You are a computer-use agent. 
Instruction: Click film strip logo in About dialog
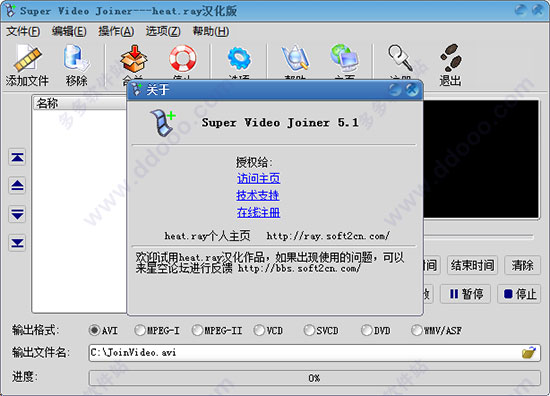[x=162, y=122]
